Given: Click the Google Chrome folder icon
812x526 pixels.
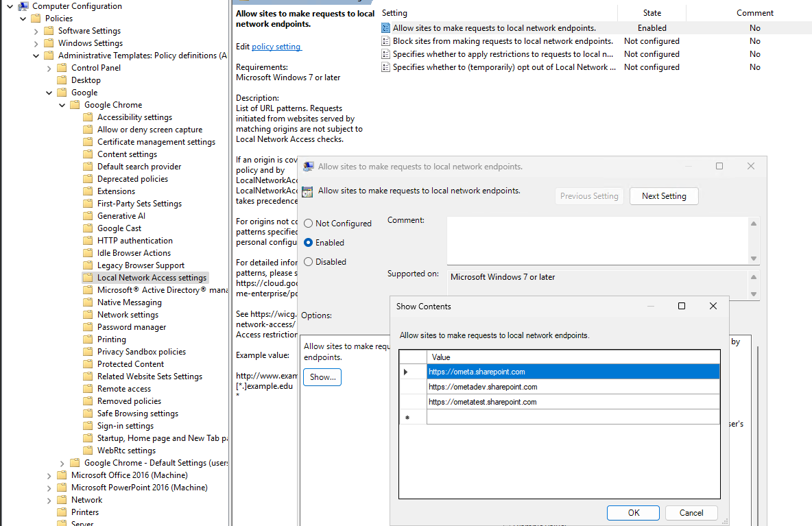Looking at the screenshot, I should tap(75, 105).
